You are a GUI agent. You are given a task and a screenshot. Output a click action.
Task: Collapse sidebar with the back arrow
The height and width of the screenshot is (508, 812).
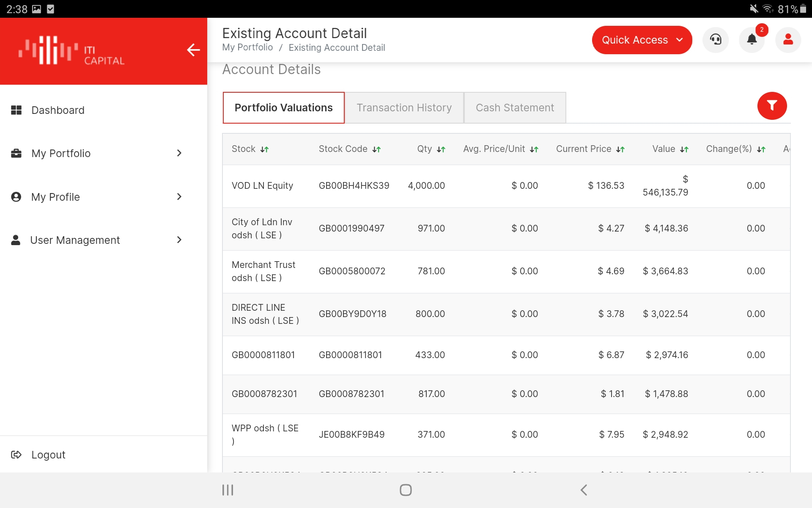193,50
